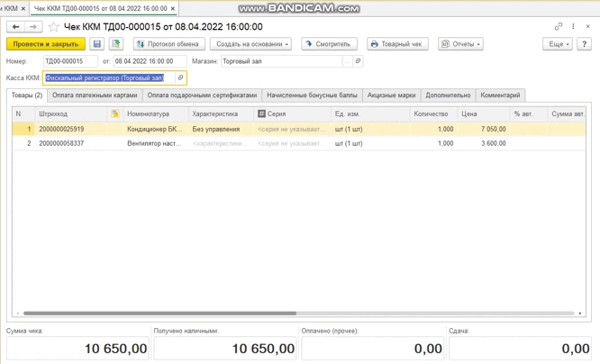The width and height of the screenshot is (600, 364).
Task: Click the back navigation arrow
Action: (15, 27)
